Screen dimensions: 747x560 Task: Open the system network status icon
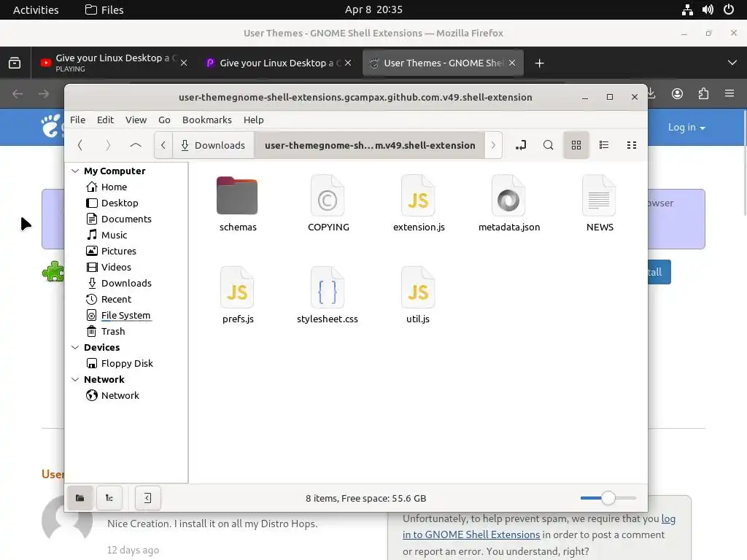click(x=687, y=9)
